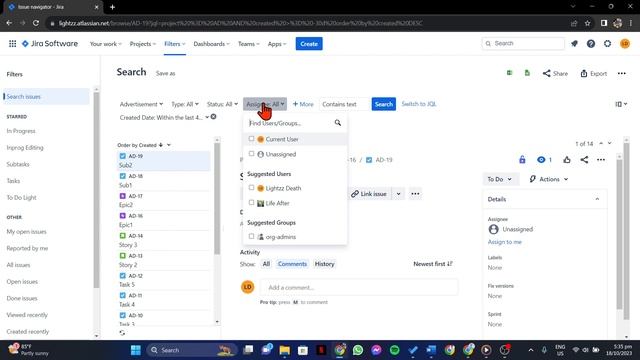The width and height of the screenshot is (640, 360).
Task: Go to previous issue arrow
Action: 601,144
